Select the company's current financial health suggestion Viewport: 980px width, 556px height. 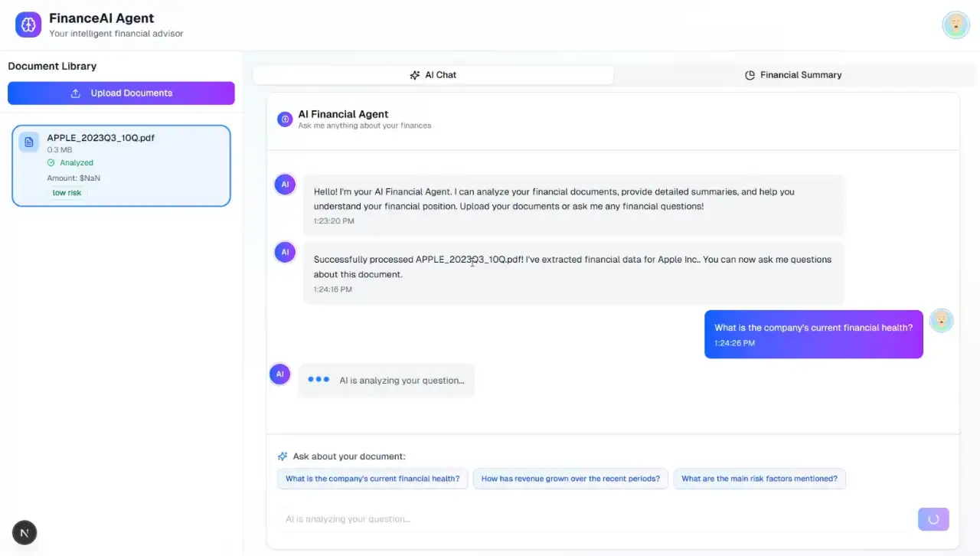tap(372, 479)
